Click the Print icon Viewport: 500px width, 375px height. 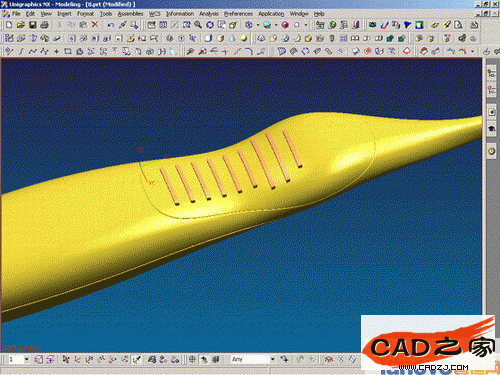(44, 25)
